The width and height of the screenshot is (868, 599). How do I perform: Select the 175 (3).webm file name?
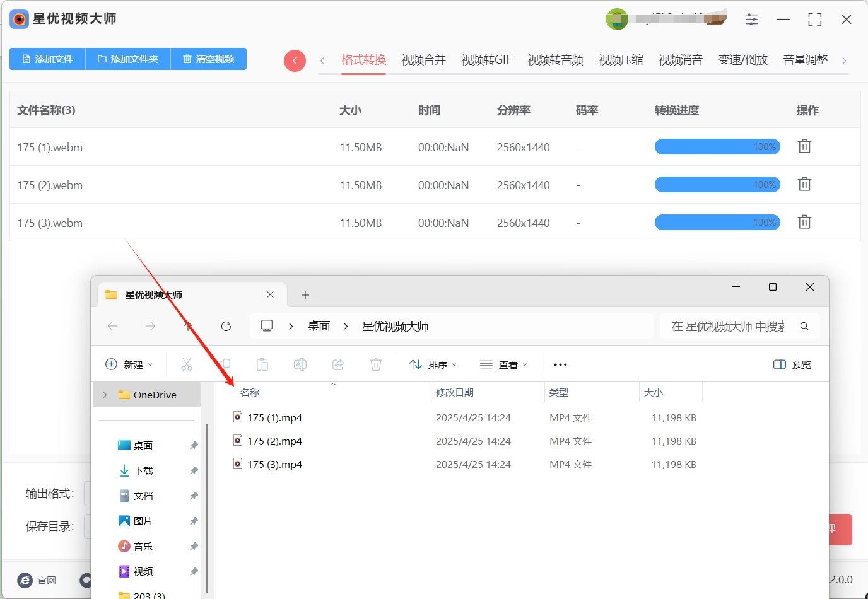(50, 223)
